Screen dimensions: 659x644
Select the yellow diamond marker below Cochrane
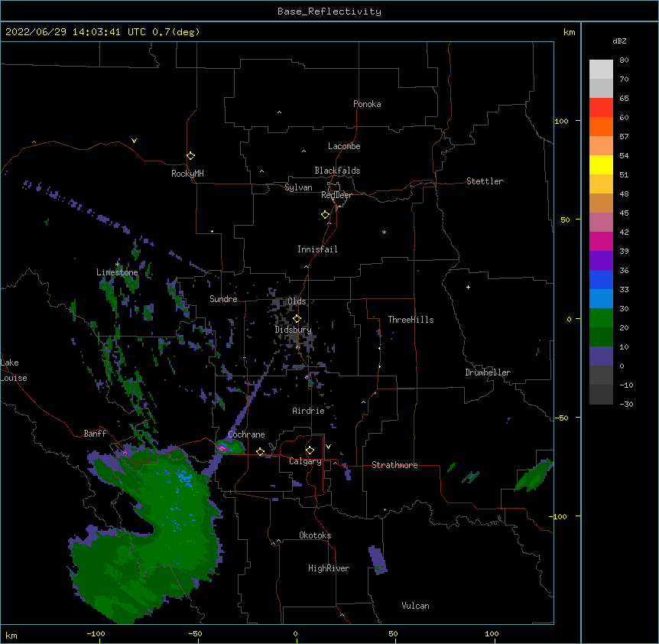260,452
